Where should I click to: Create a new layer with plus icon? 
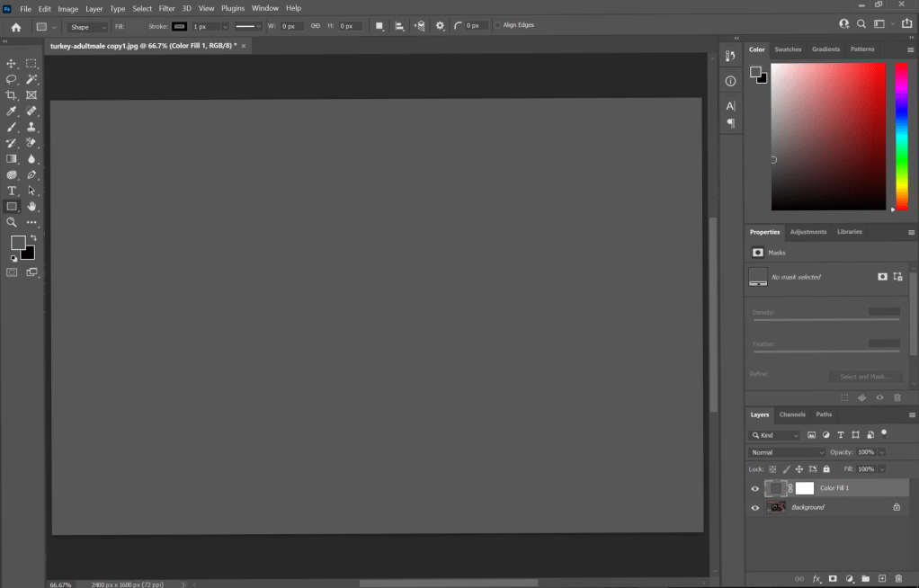[x=882, y=578]
